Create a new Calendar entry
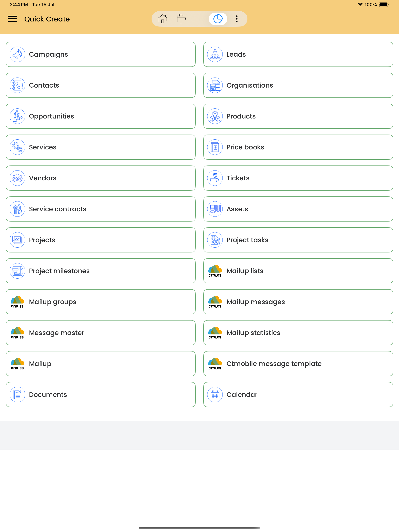Screen dimensions: 399x532 pos(298,395)
